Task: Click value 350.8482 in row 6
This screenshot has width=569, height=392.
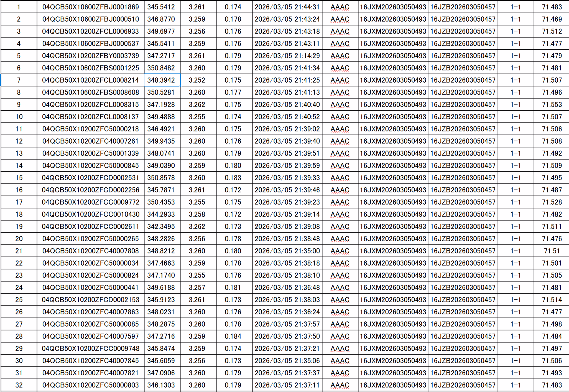Action: 162,68
